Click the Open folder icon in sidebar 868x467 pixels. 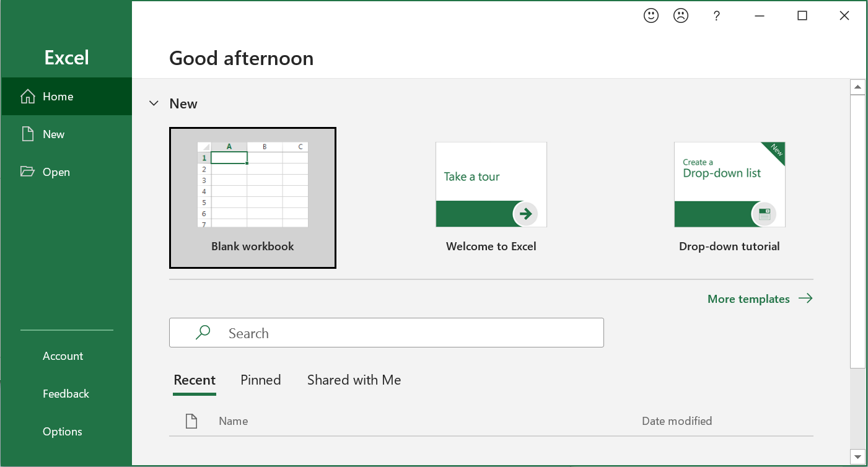point(28,172)
